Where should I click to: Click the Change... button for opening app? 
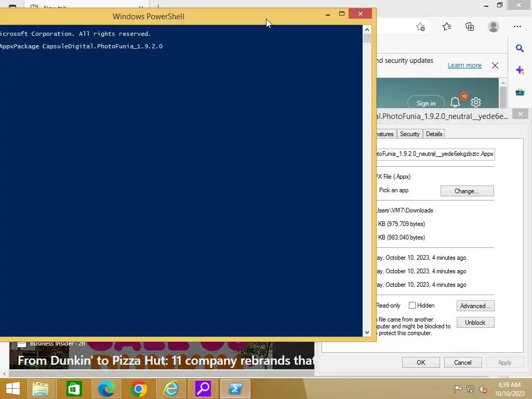coord(467,191)
